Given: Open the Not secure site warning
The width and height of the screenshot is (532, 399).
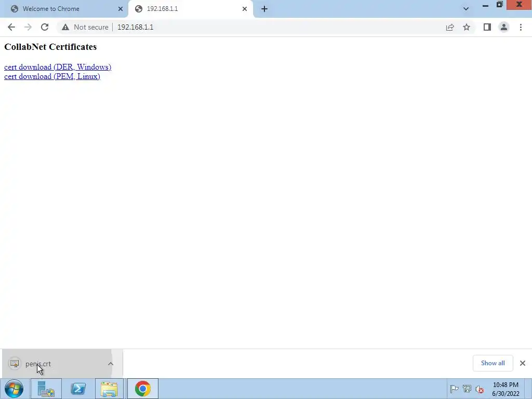Looking at the screenshot, I should 85,27.
